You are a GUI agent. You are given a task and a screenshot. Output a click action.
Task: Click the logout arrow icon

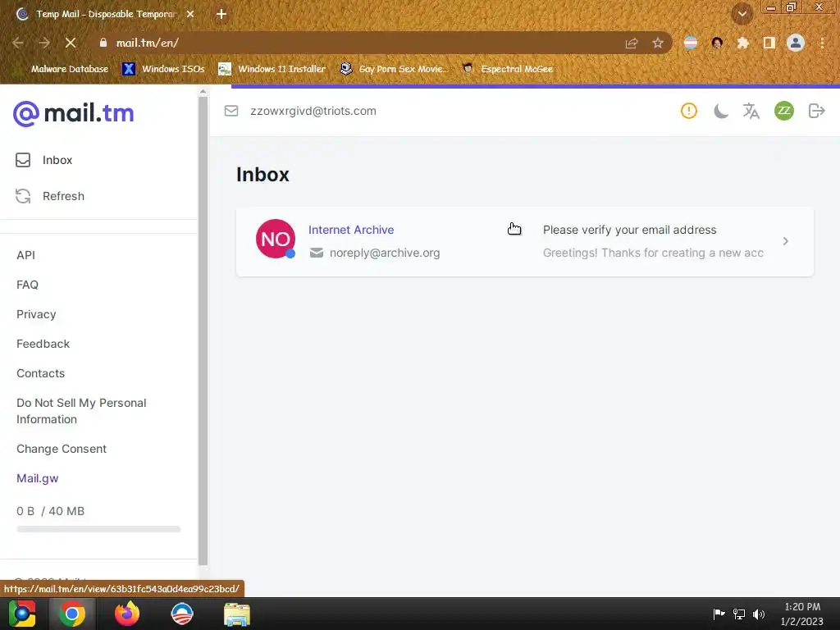(816, 111)
